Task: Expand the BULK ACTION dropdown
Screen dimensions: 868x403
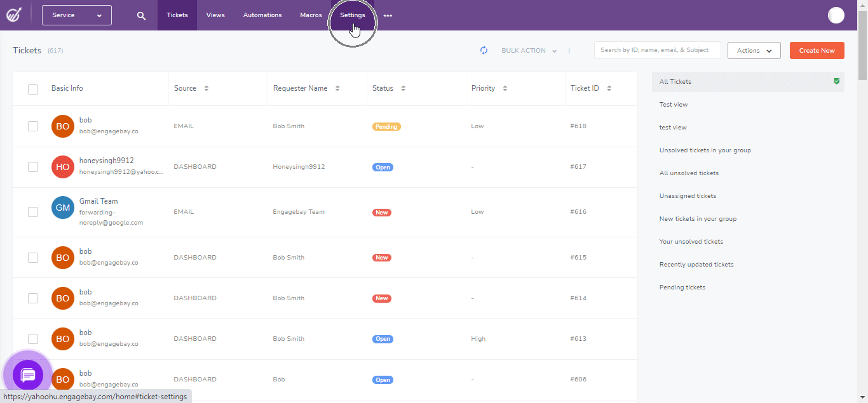Action: (529, 51)
